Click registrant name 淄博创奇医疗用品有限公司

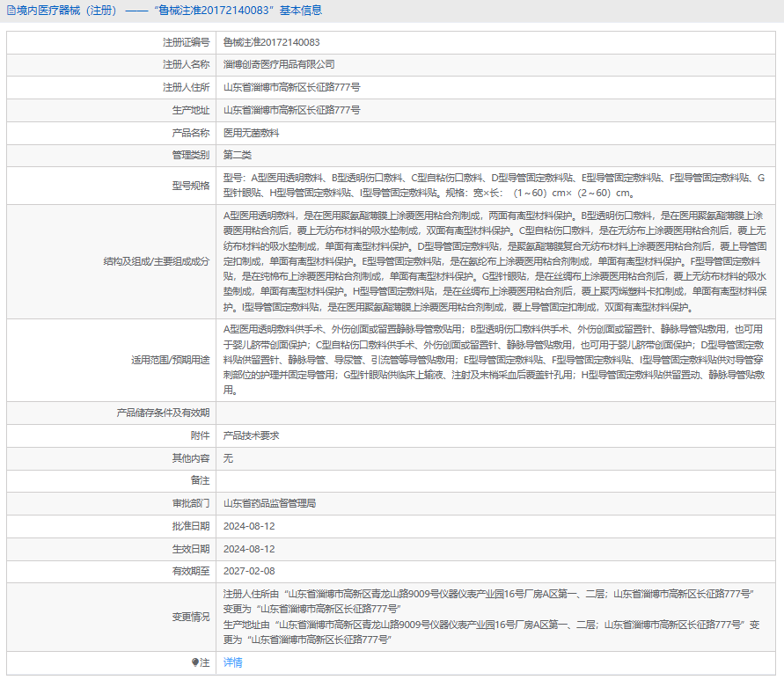[279, 64]
